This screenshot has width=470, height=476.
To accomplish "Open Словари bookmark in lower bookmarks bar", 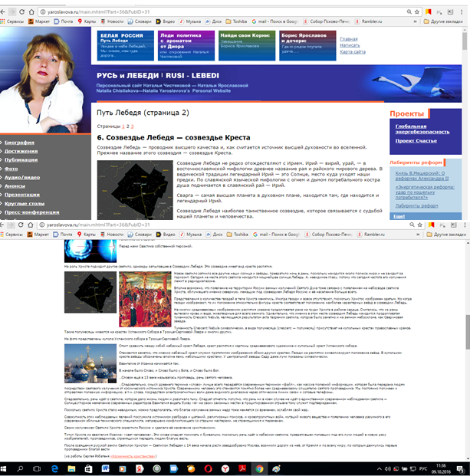I will [x=140, y=235].
